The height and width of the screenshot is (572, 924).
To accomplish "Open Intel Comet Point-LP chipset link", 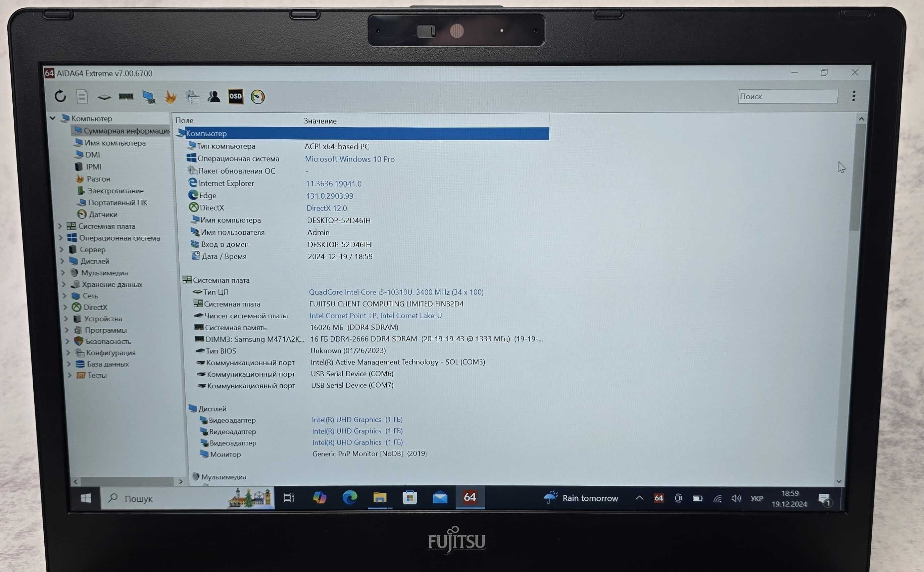I will tap(375, 316).
